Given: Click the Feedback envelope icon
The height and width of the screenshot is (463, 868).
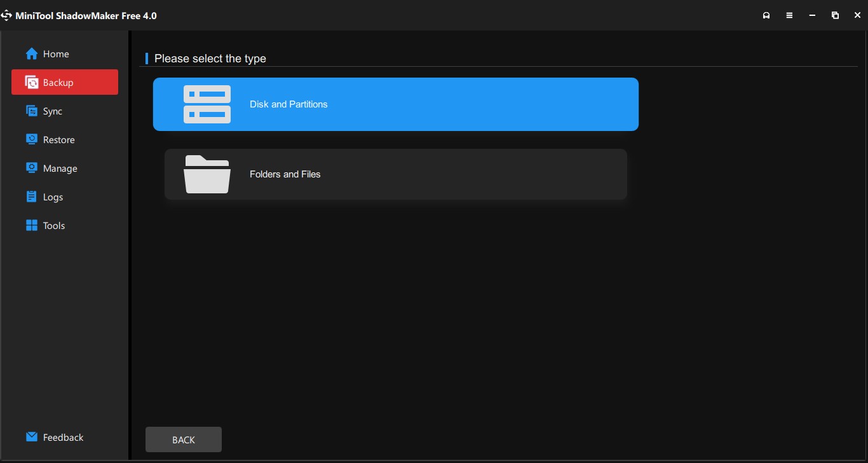Looking at the screenshot, I should (x=31, y=438).
